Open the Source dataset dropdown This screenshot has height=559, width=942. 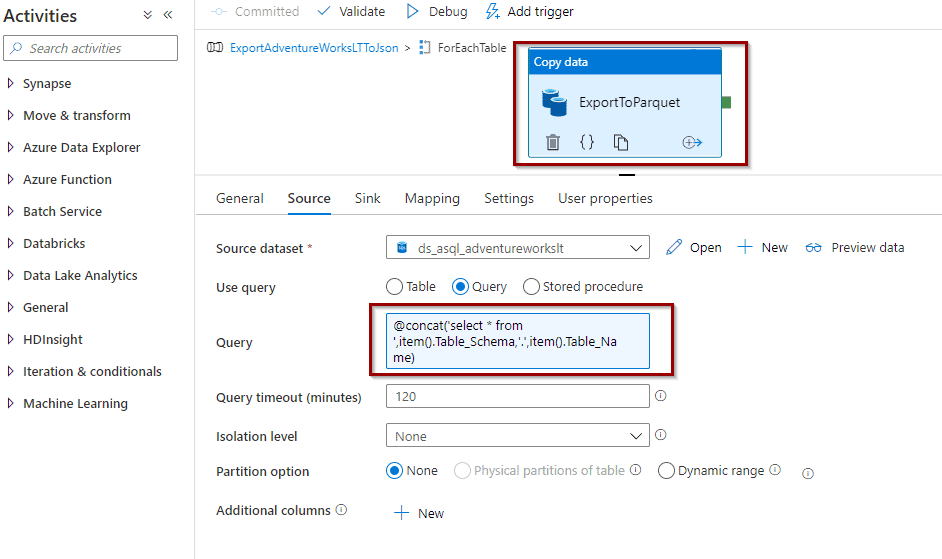coord(518,248)
